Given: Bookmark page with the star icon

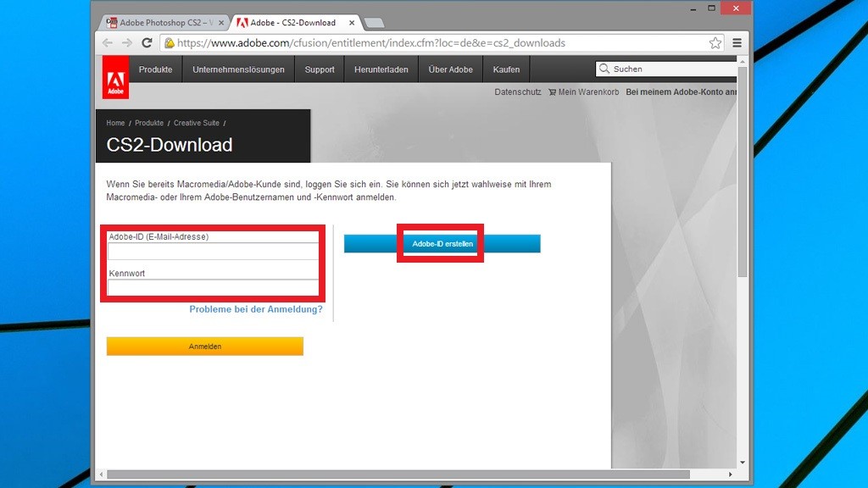Looking at the screenshot, I should pyautogui.click(x=715, y=43).
